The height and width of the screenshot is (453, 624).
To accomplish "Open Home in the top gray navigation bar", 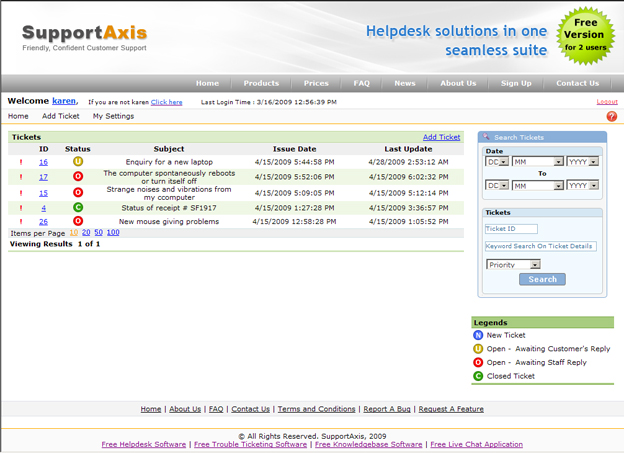I will (x=207, y=83).
